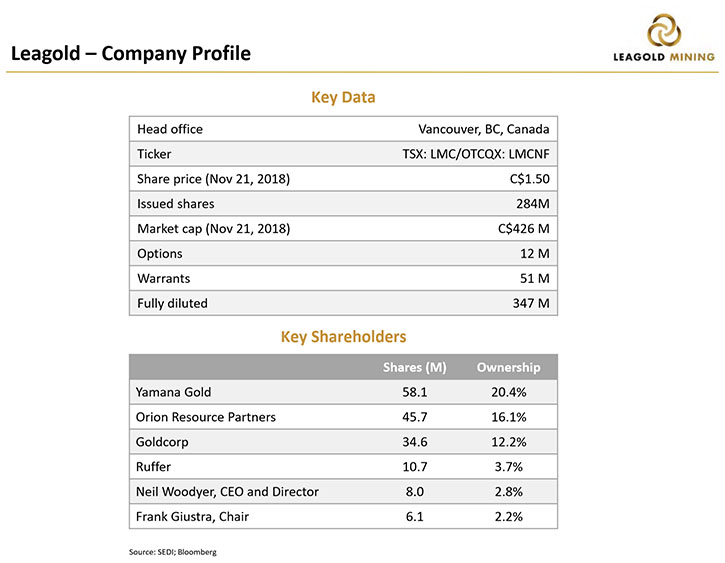Click 'Vancouver, BC, Canada' value
725x563 pixels.
click(484, 129)
